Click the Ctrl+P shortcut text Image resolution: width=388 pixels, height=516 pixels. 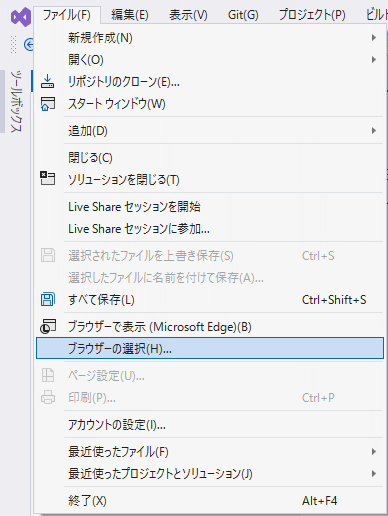point(318,398)
